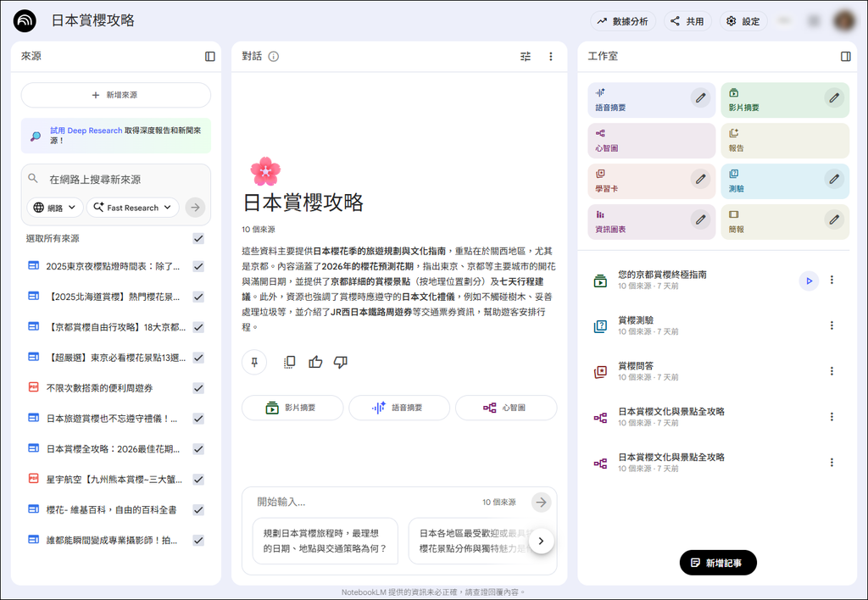This screenshot has height=600, width=868.
Task: Uncheck the 2025東京夜櫻點燈時間表 source
Action: (198, 266)
